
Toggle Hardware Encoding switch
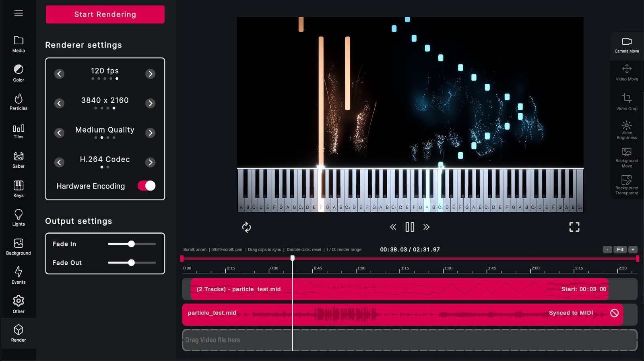point(147,186)
